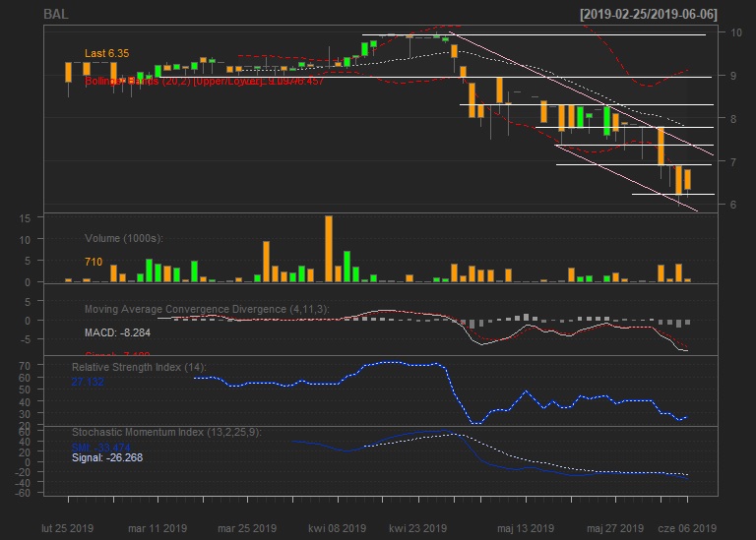756x540 pixels.
Task: Click the date range 2019-02-25/2019-06-06 label
Action: (x=649, y=14)
